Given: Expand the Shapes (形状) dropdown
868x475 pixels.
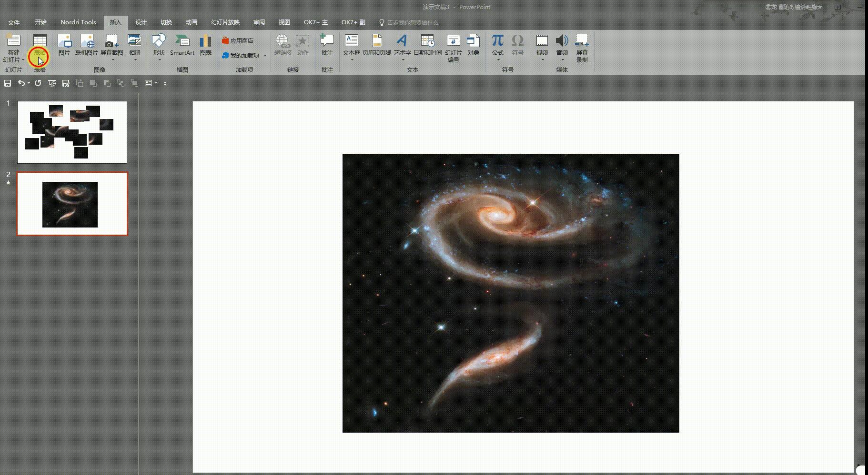Looking at the screenshot, I should (x=159, y=59).
